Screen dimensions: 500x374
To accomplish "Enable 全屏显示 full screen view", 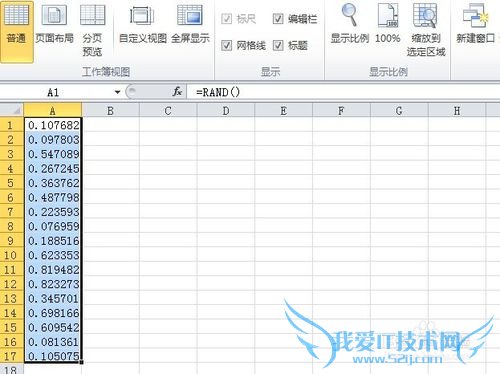I will pos(190,24).
